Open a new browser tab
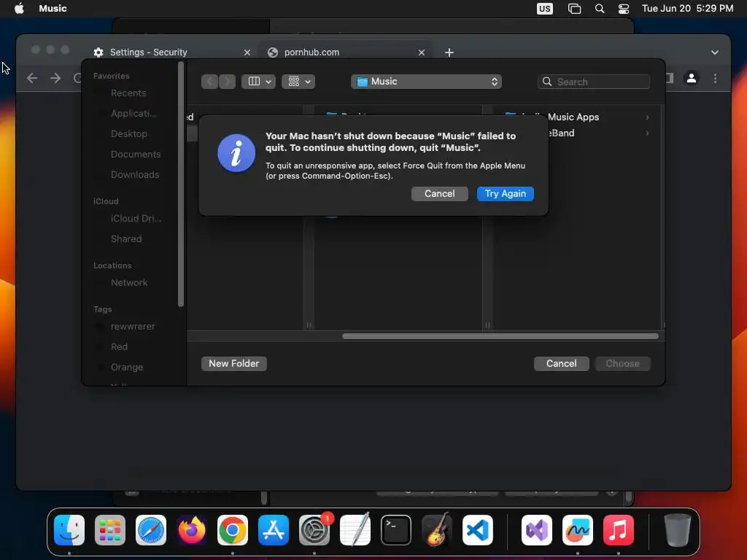Image resolution: width=747 pixels, height=560 pixels. [x=449, y=52]
